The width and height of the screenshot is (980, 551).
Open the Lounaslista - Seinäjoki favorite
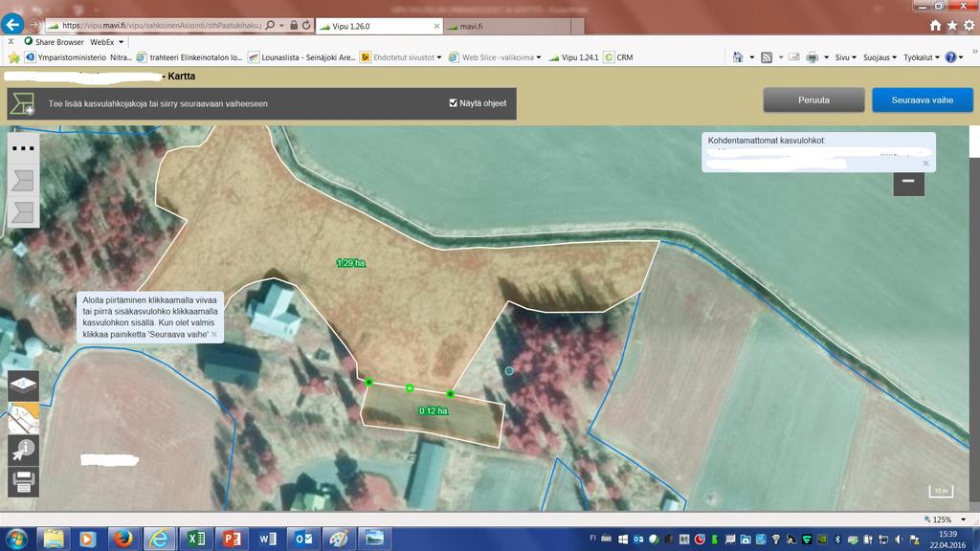pos(301,57)
